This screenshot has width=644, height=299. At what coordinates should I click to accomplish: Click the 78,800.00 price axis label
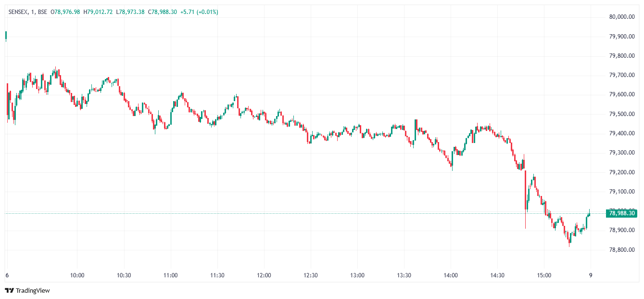pyautogui.click(x=622, y=250)
